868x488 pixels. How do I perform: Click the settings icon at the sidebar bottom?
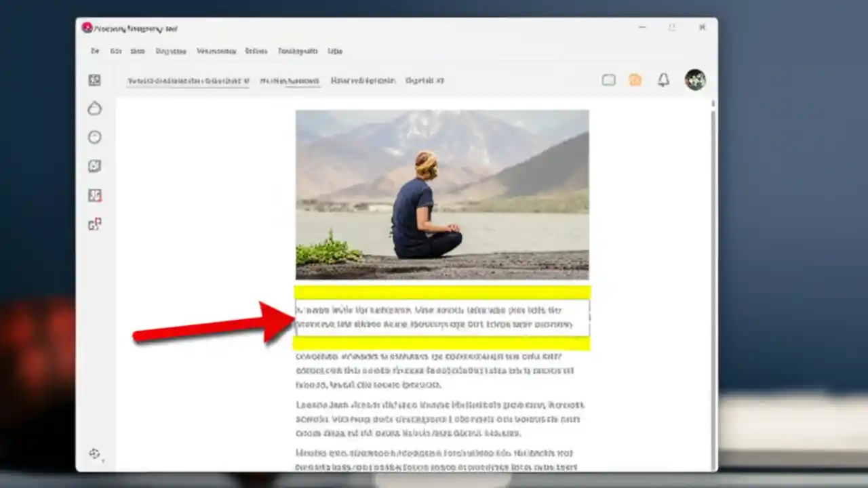[94, 453]
